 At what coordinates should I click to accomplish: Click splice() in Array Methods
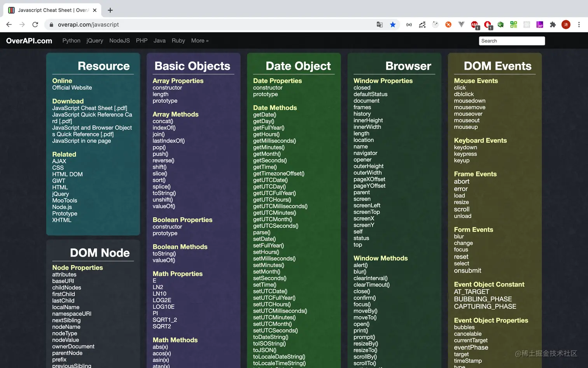[162, 187]
